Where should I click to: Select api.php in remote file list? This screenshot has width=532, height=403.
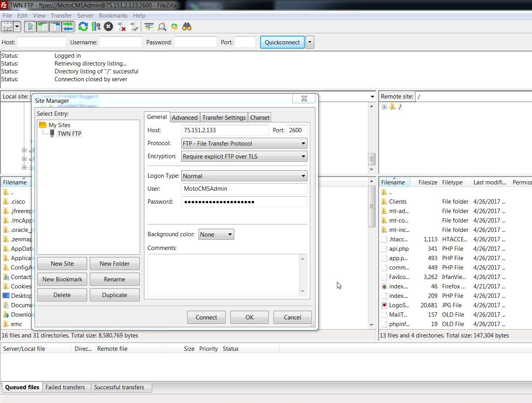pos(399,249)
